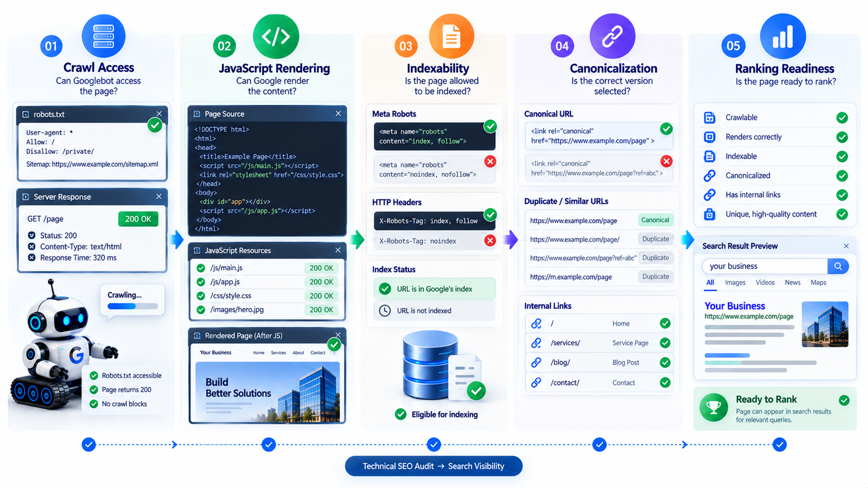This screenshot has height=488, width=868.
Task: Toggle the green check next to Crawlable
Action: (842, 118)
